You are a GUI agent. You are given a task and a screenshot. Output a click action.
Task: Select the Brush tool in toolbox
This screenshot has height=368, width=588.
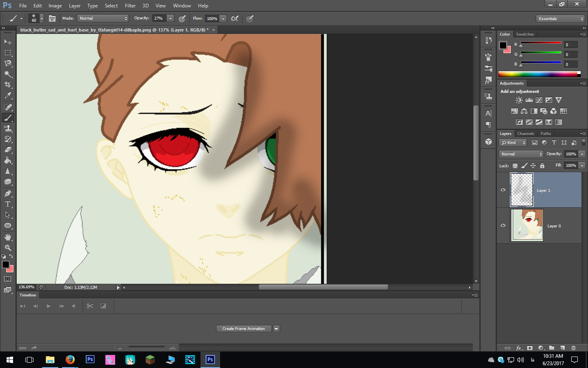click(8, 118)
